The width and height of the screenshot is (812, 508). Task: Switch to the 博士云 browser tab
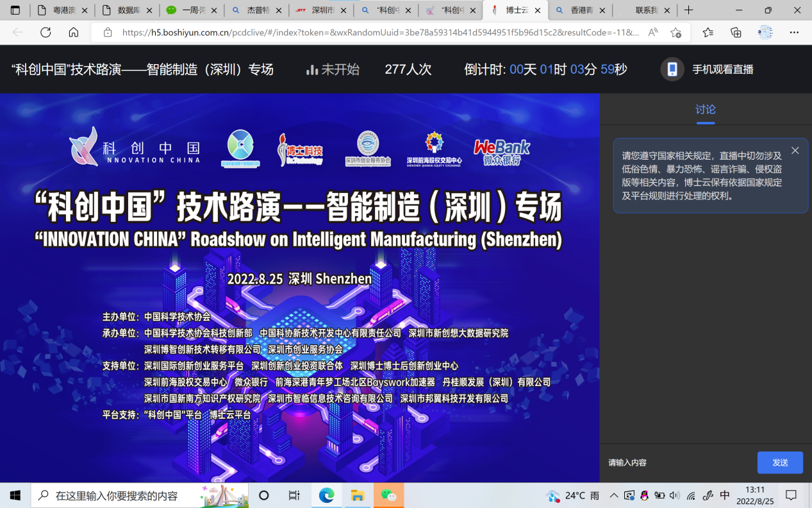coord(516,10)
